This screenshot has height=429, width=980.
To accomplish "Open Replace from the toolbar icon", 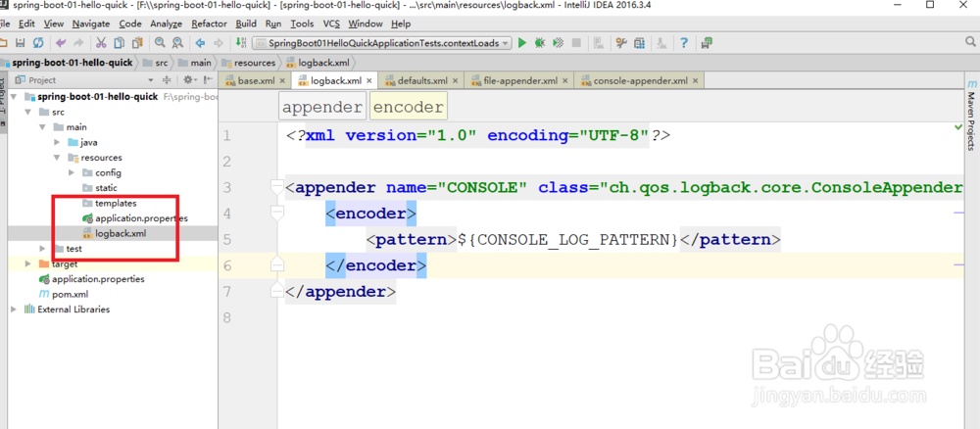I will 177,43.
